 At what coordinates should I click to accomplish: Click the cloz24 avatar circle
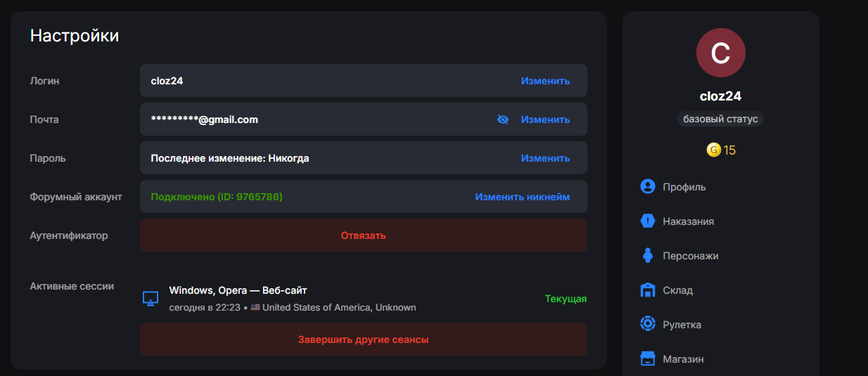(x=721, y=53)
